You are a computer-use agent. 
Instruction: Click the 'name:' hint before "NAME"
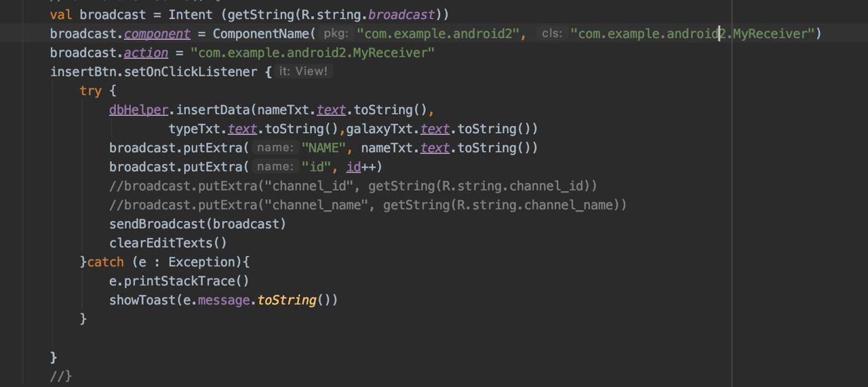coord(275,147)
